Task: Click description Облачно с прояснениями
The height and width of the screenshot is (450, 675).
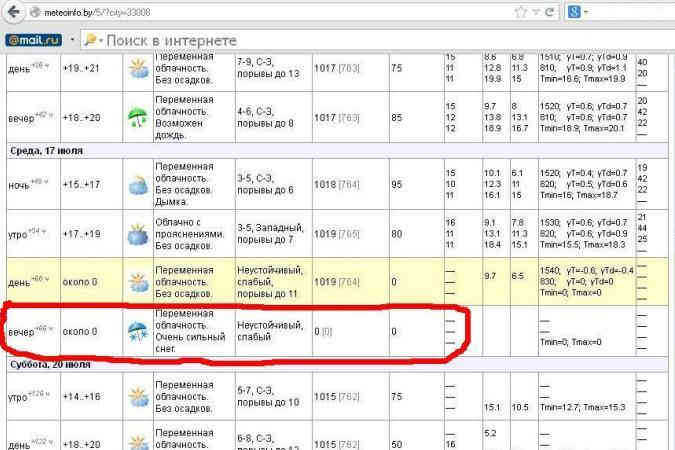Action: [190, 228]
